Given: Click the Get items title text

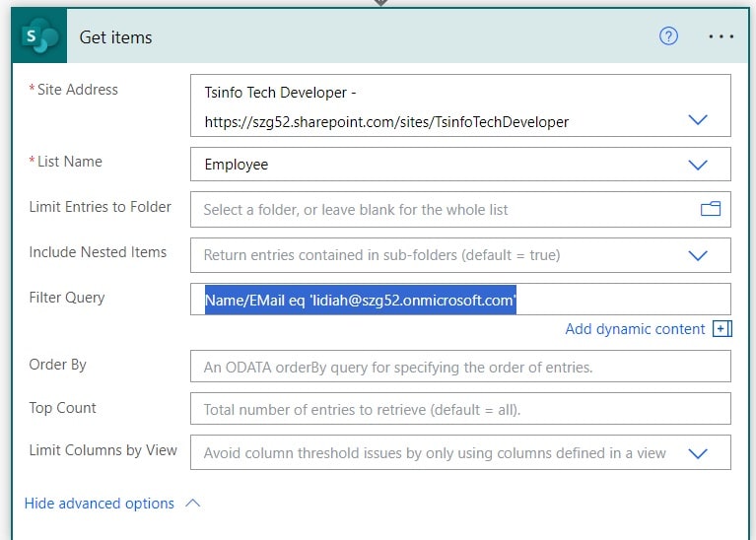Looking at the screenshot, I should (115, 37).
